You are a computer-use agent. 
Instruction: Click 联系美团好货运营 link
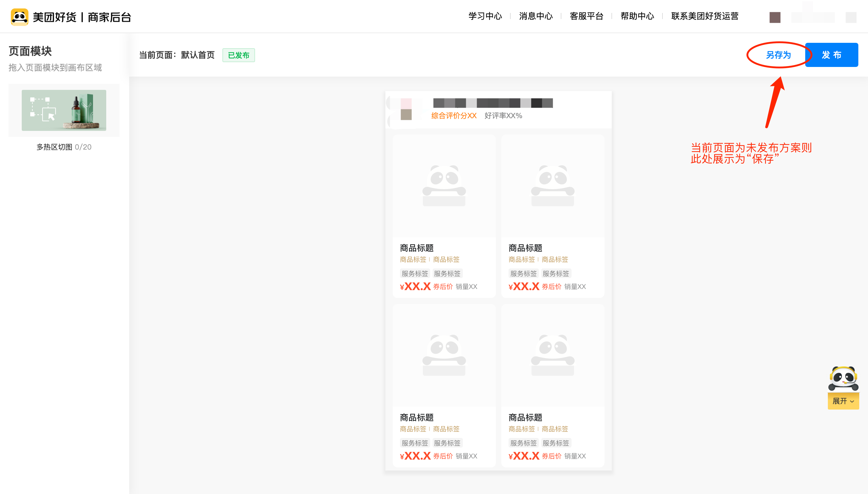pos(704,16)
